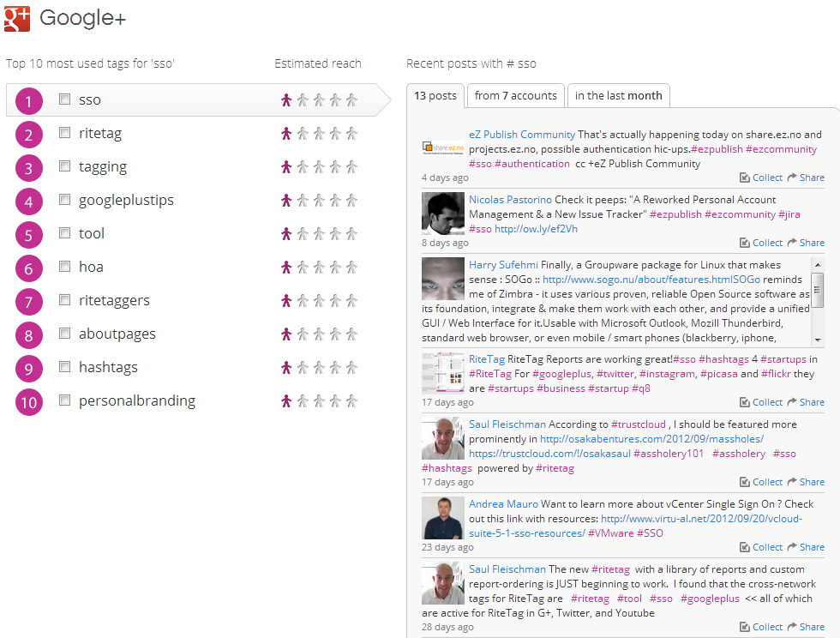Collect the RiteTag Reports post

point(761,402)
